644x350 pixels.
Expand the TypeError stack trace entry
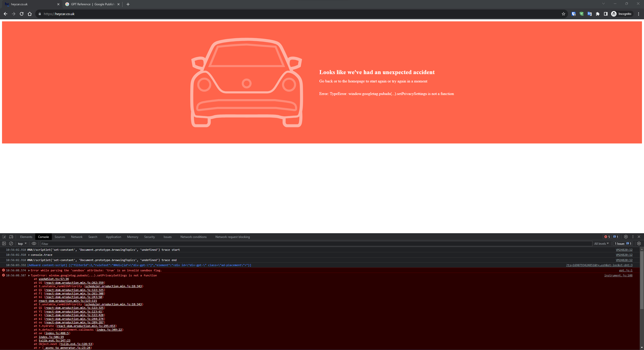tap(29, 275)
